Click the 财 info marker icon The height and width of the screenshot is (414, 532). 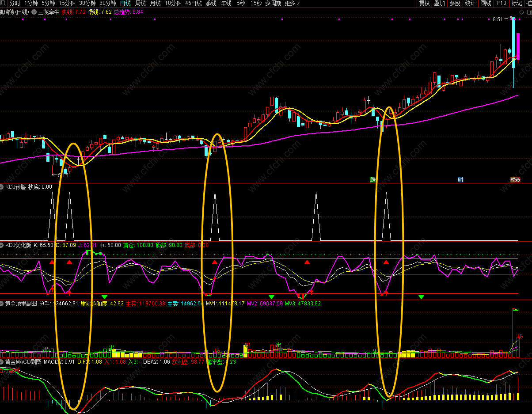point(460,179)
